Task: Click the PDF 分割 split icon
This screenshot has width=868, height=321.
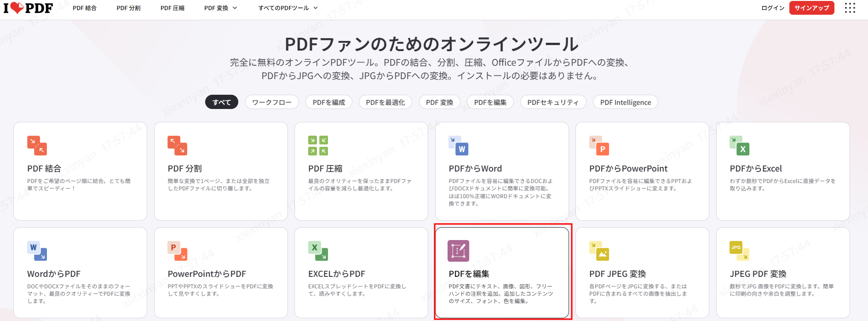Action: pyautogui.click(x=178, y=145)
